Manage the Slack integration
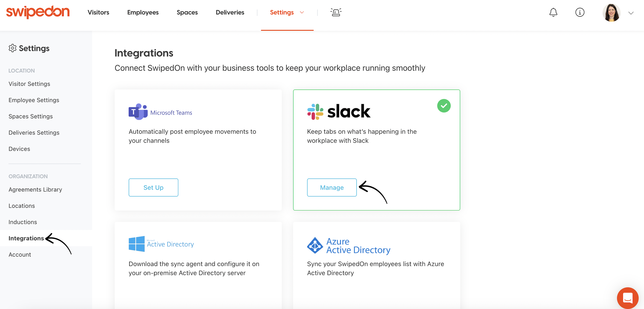644x309 pixels. (331, 187)
